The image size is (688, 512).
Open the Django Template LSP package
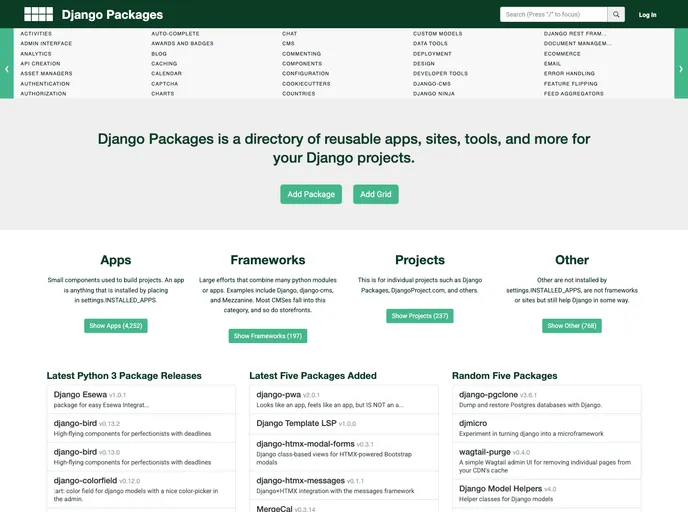(x=296, y=423)
